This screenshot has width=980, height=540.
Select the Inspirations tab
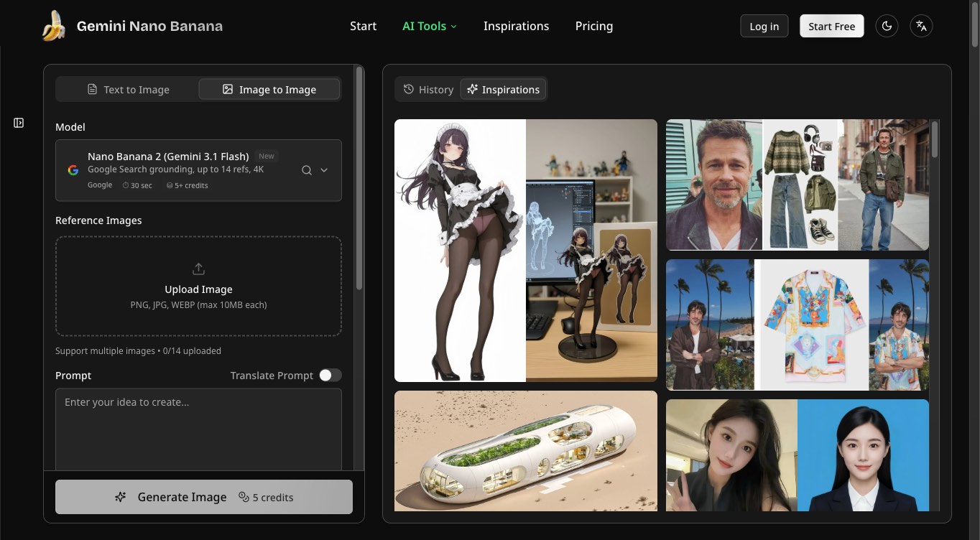(x=503, y=90)
